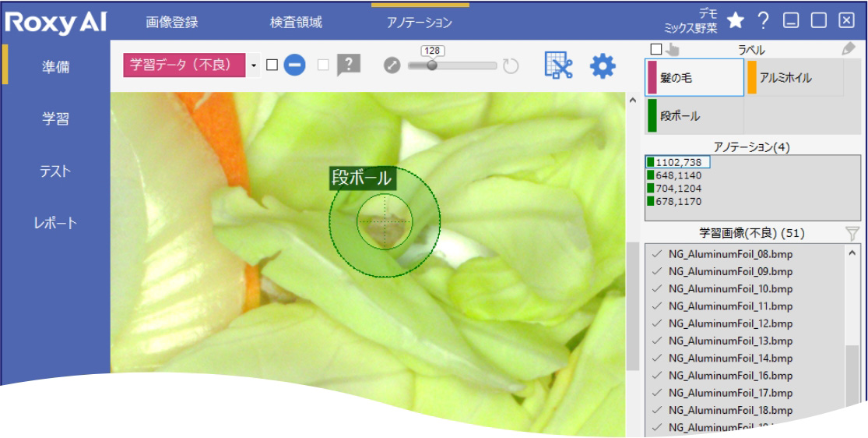Open the テスト sidebar section
This screenshot has width=868, height=438.
[56, 171]
